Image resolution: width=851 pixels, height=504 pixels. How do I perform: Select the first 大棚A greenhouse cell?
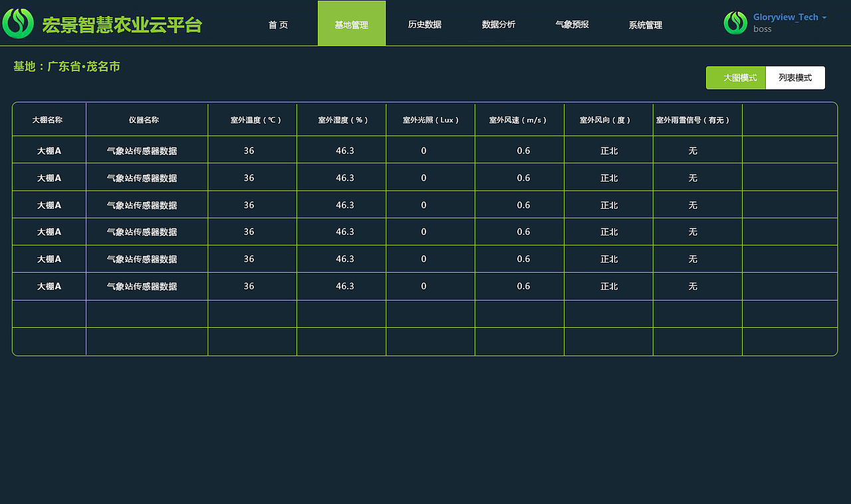click(48, 150)
